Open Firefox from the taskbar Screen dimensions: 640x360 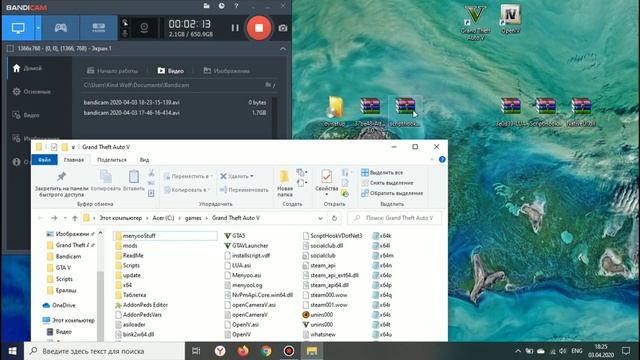click(x=243, y=351)
